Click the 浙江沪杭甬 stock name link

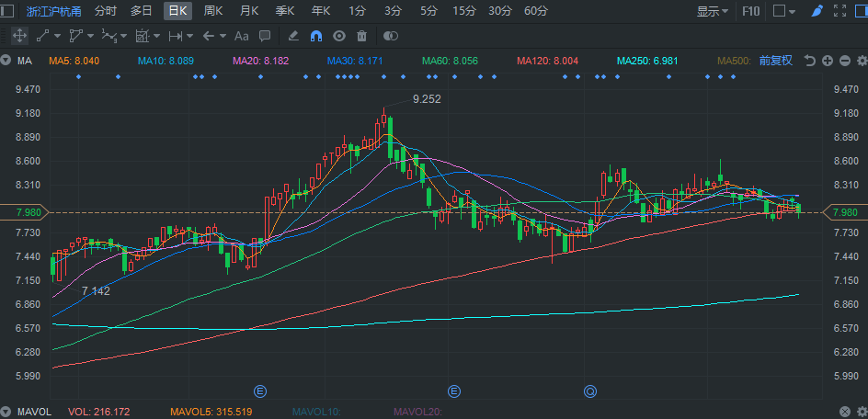[53, 10]
